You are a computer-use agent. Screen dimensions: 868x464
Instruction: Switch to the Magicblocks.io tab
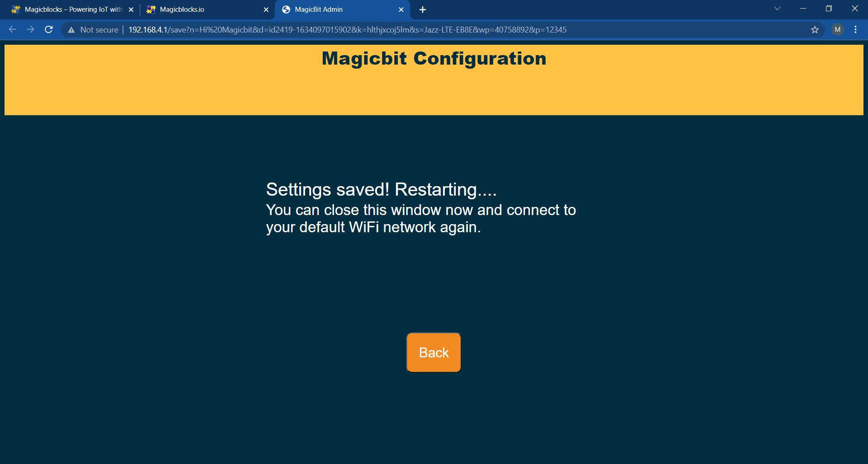click(x=203, y=9)
